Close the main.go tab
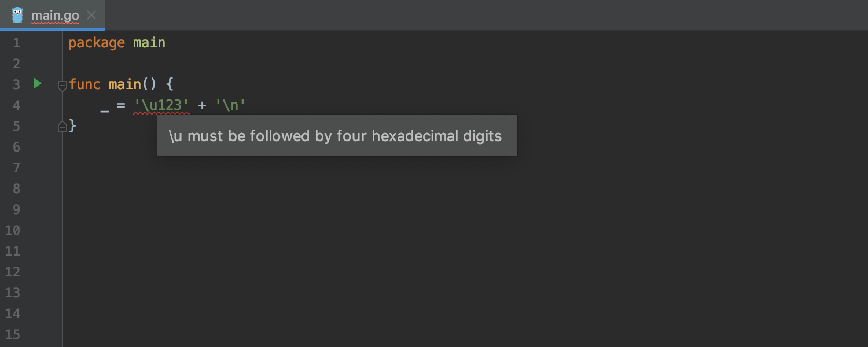Viewport: 868px width, 347px height. (x=91, y=15)
